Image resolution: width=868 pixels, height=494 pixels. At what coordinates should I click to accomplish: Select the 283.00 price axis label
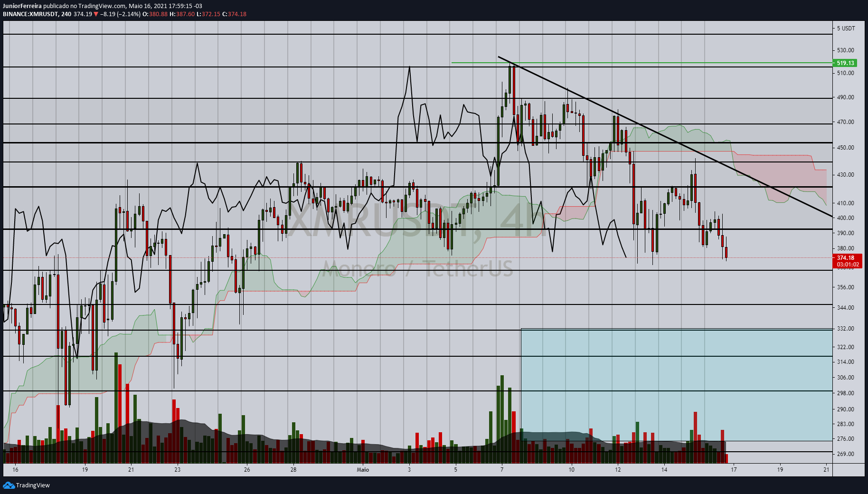(845, 424)
